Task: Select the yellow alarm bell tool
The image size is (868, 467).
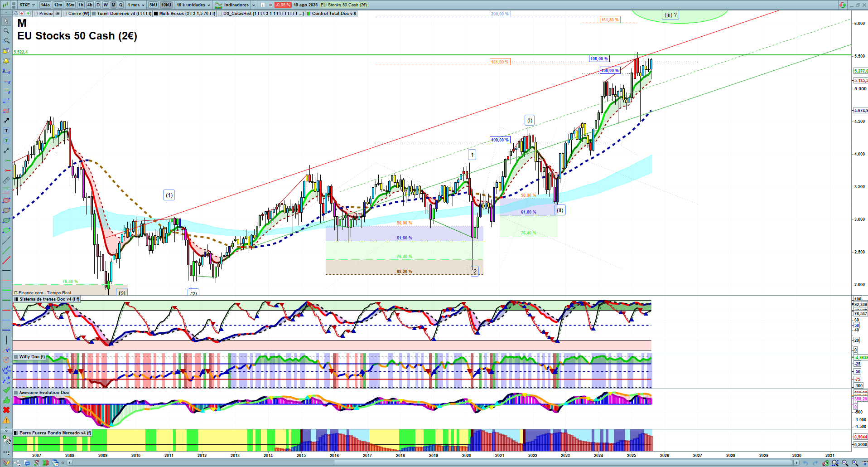Action: [x=6, y=61]
